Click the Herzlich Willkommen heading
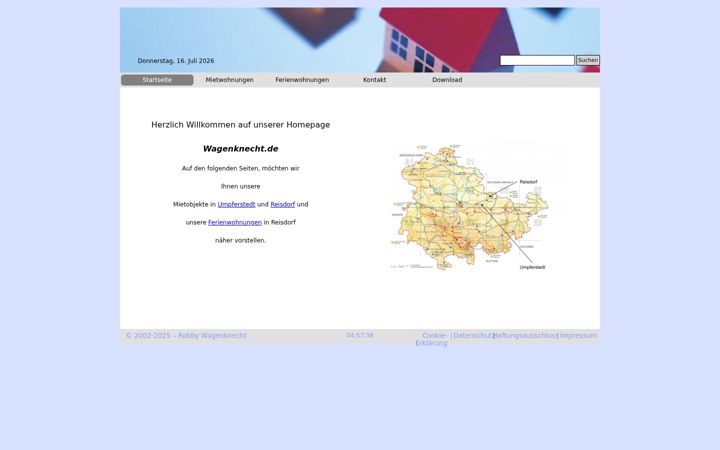The image size is (720, 450). click(x=241, y=125)
